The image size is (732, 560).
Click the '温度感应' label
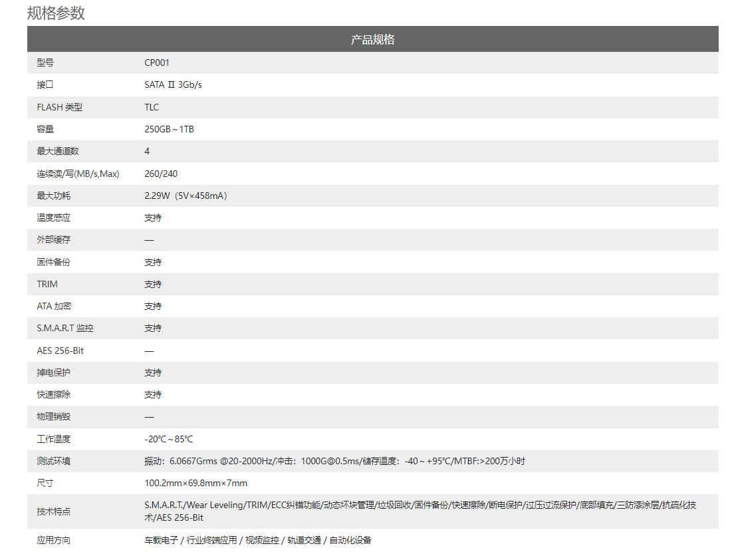[54, 217]
